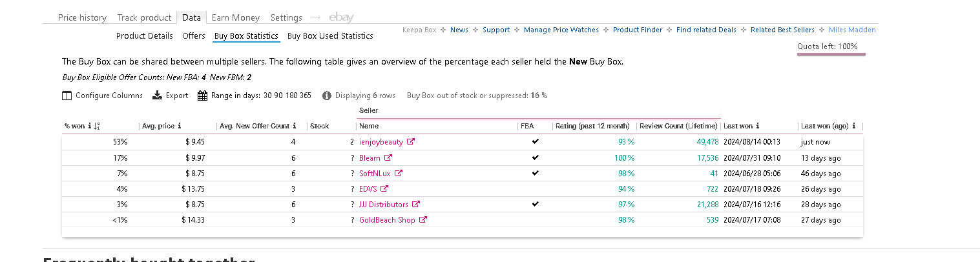Viewport: 980px width, 262px height.
Task: Open the Product Finder link
Action: 638,30
